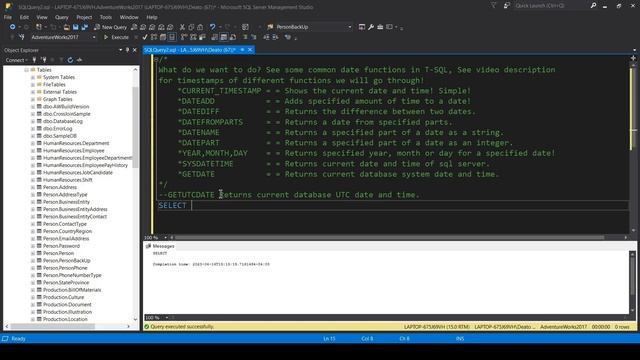Click the Display Estimated Execution Plan icon

[x=154, y=37]
